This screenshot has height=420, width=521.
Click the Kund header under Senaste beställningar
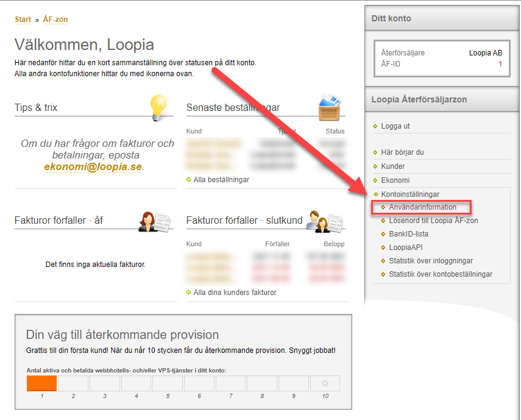click(194, 131)
